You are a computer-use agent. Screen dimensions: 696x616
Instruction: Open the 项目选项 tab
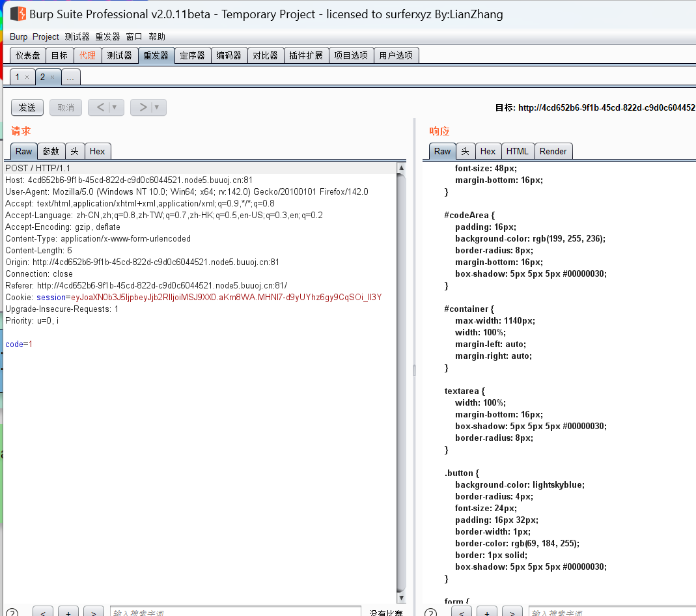[351, 55]
